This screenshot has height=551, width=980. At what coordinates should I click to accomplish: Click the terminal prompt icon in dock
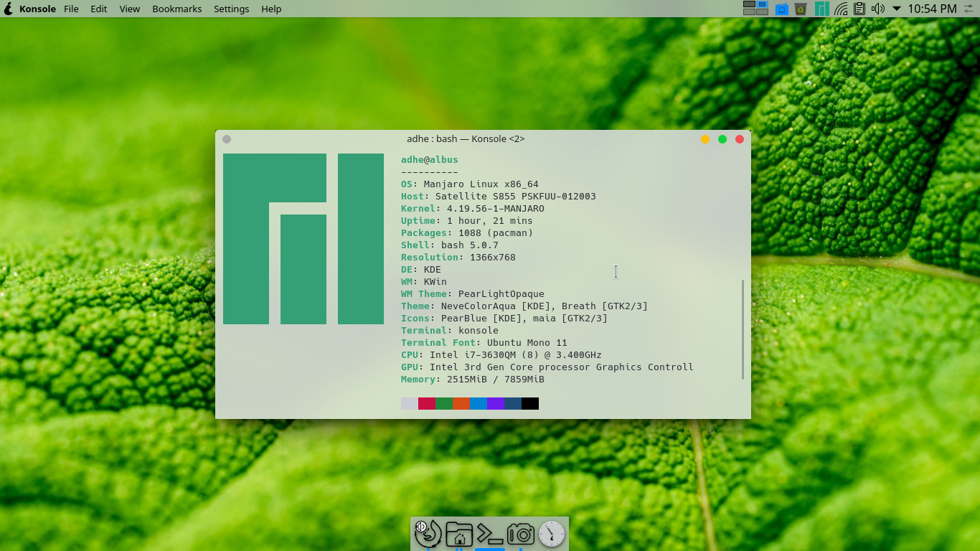[490, 534]
